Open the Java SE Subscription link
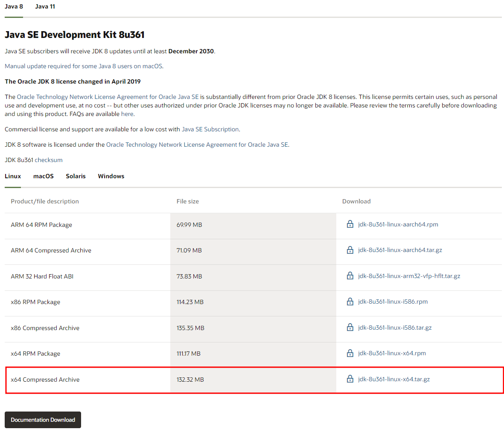The image size is (504, 432). point(210,129)
